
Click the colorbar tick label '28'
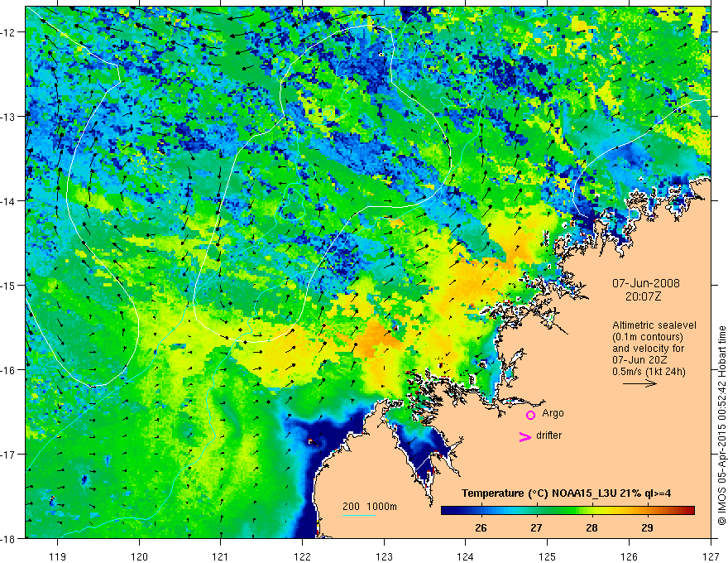point(591,527)
